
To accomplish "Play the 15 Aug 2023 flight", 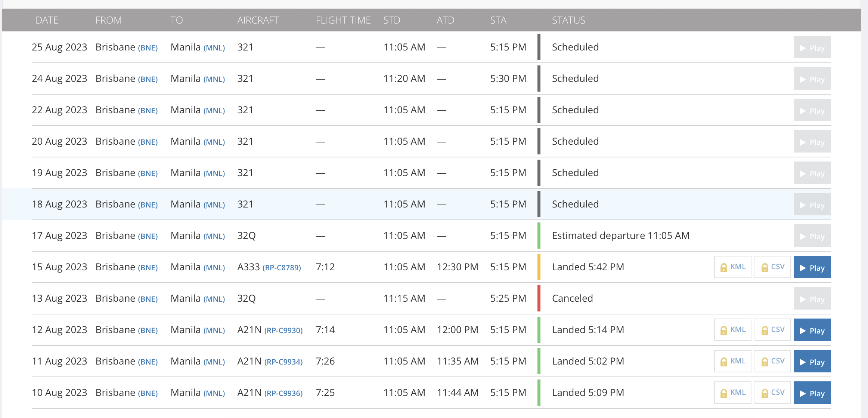I will coord(812,267).
